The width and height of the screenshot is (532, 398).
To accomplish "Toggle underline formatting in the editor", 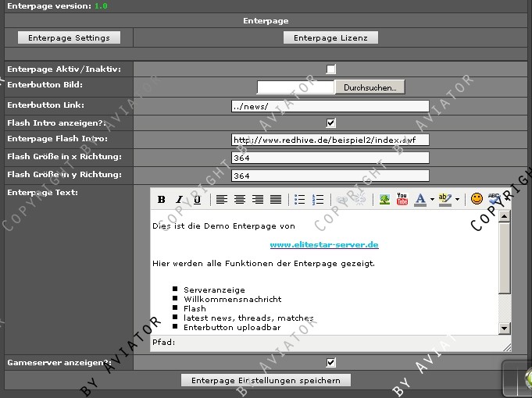I will (x=198, y=199).
